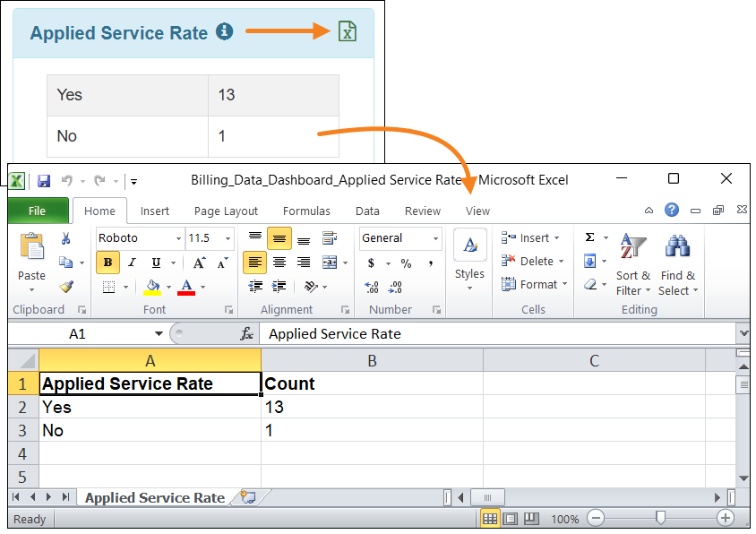This screenshot has height=534, width=756.
Task: Toggle Wrap Text
Action: click(330, 238)
